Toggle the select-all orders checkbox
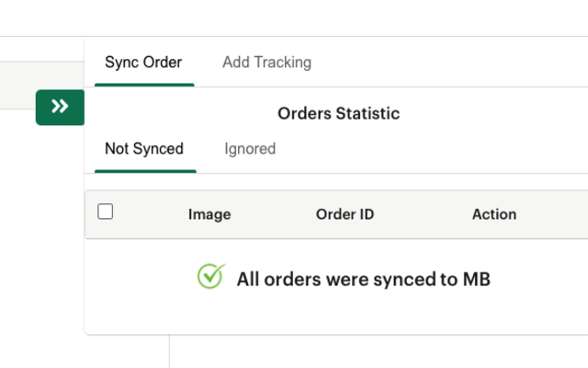Image resolution: width=588 pixels, height=368 pixels. [x=106, y=213]
